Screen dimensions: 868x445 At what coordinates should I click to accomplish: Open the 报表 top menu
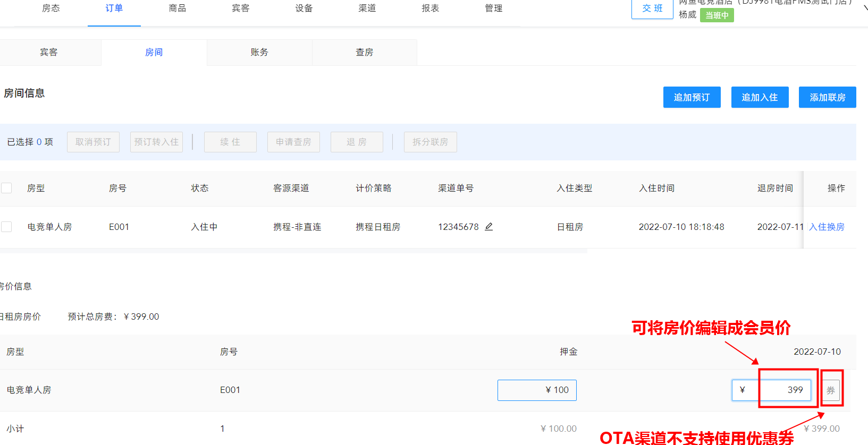pos(431,8)
